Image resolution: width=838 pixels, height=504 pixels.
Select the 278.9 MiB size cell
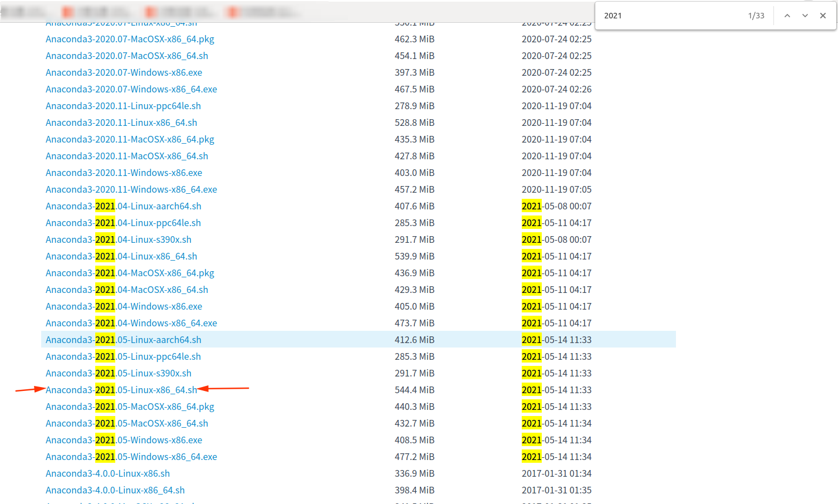point(414,106)
